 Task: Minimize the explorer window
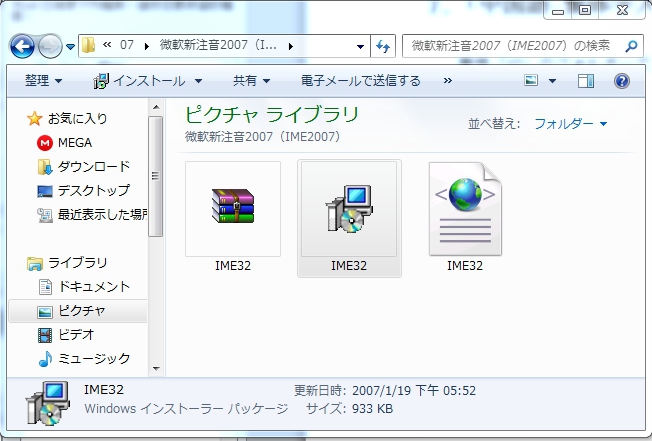[558, 10]
